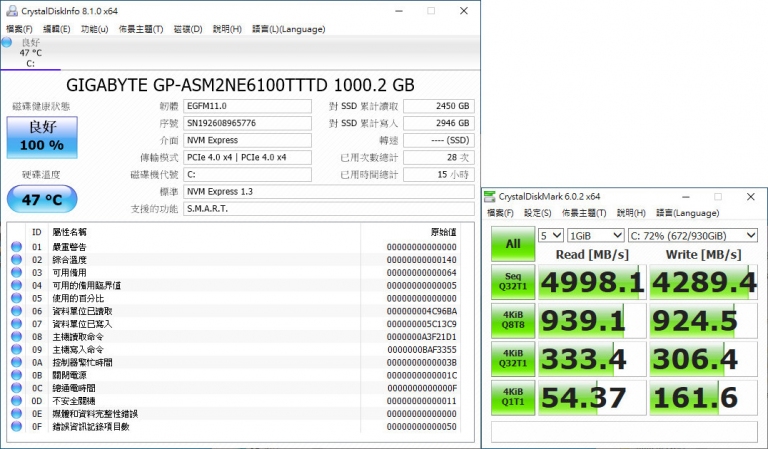Click the power-on hours value 15 小時
768x449 pixels.
pos(439,175)
